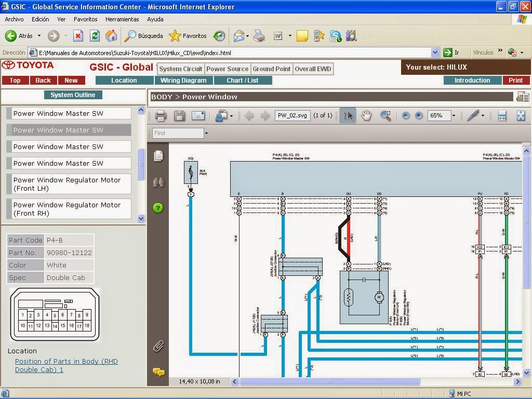The image size is (532, 399).
Task: Open the Find field options dropdown
Action: pyautogui.click(x=206, y=134)
